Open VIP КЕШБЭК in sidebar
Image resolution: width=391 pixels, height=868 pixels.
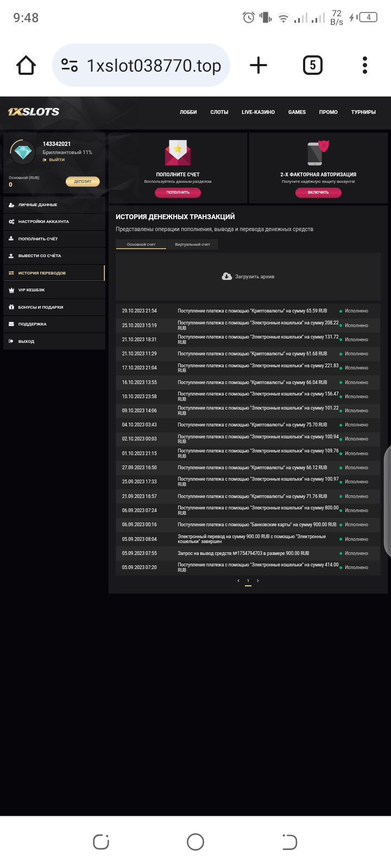coord(54,290)
